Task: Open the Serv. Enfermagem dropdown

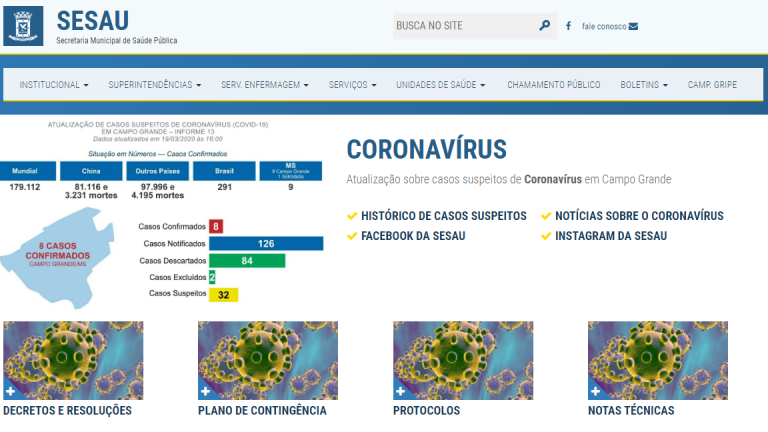Action: point(264,85)
